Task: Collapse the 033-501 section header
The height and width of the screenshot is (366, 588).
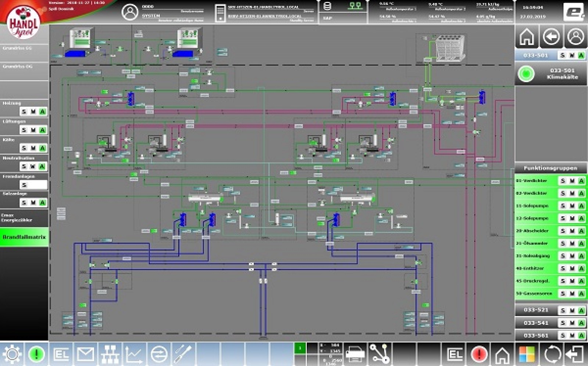Action: (x=536, y=55)
